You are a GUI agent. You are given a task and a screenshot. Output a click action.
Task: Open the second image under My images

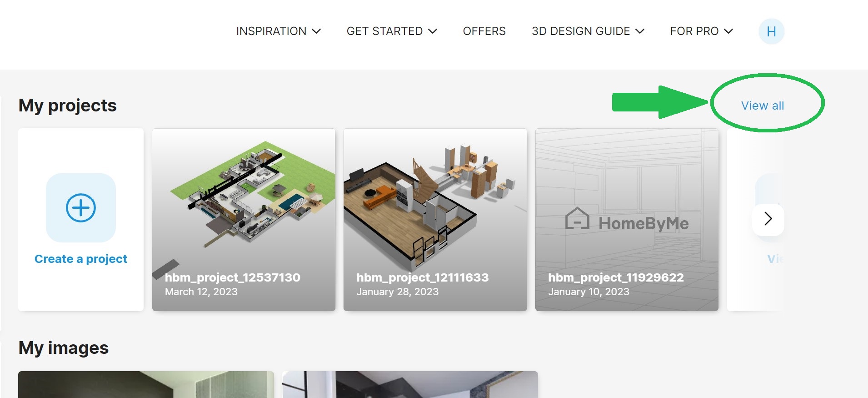point(410,384)
